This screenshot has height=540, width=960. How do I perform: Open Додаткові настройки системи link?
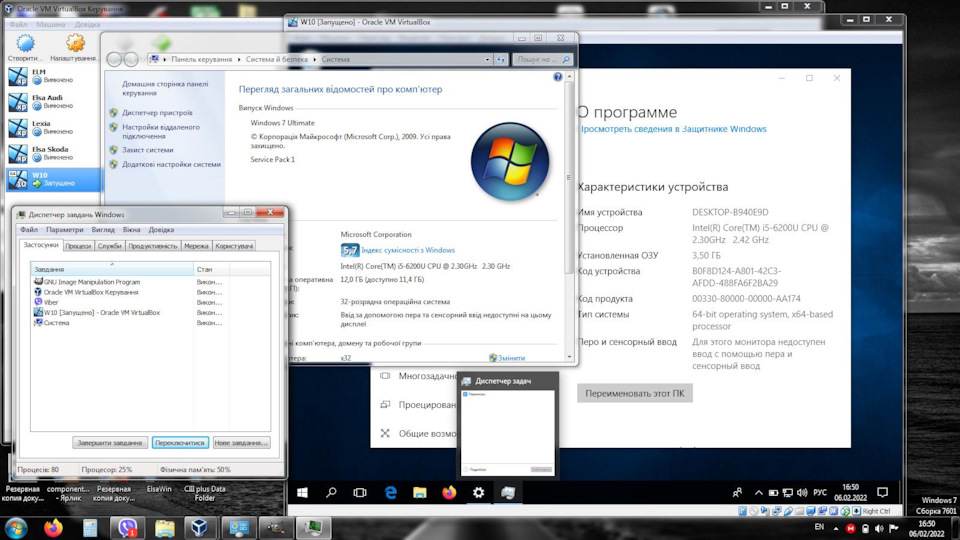(171, 164)
